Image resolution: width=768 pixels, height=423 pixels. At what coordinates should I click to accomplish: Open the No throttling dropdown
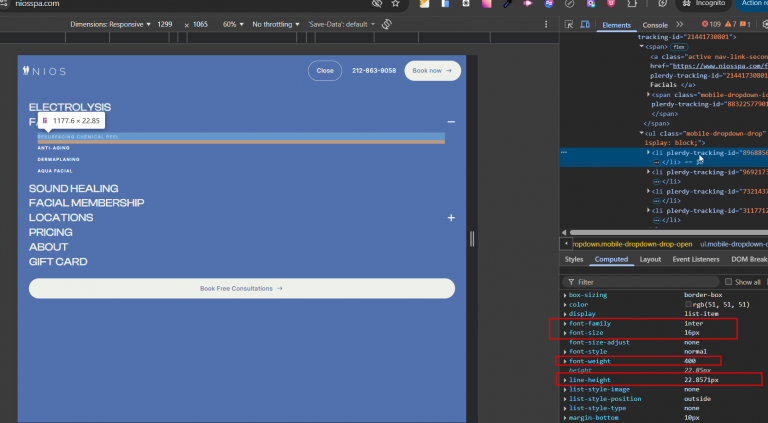tap(276, 24)
